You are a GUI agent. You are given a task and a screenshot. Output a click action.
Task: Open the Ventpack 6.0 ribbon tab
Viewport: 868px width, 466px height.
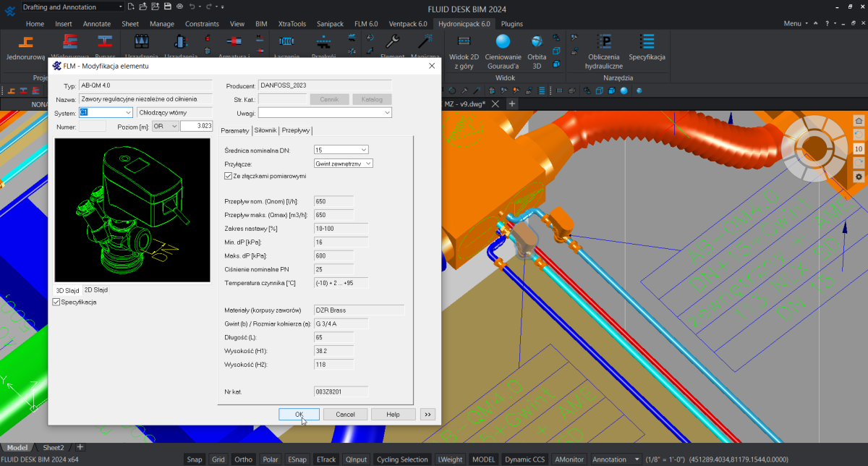point(409,24)
